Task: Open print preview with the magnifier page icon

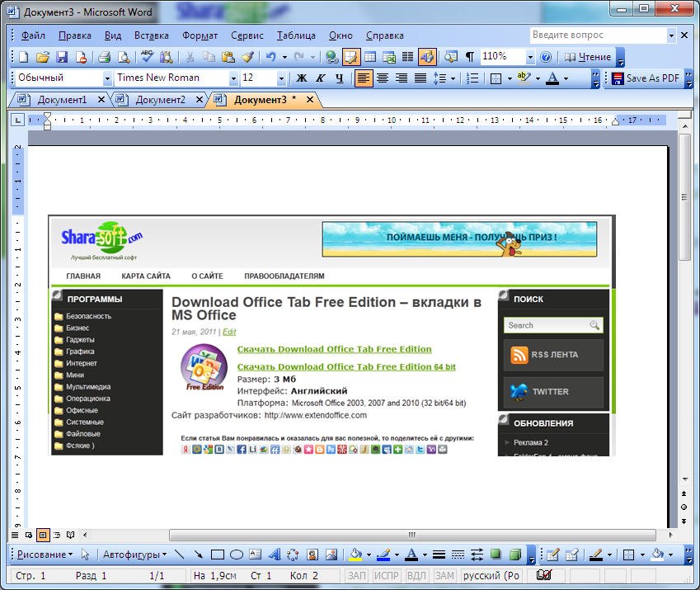Action: coord(124,57)
